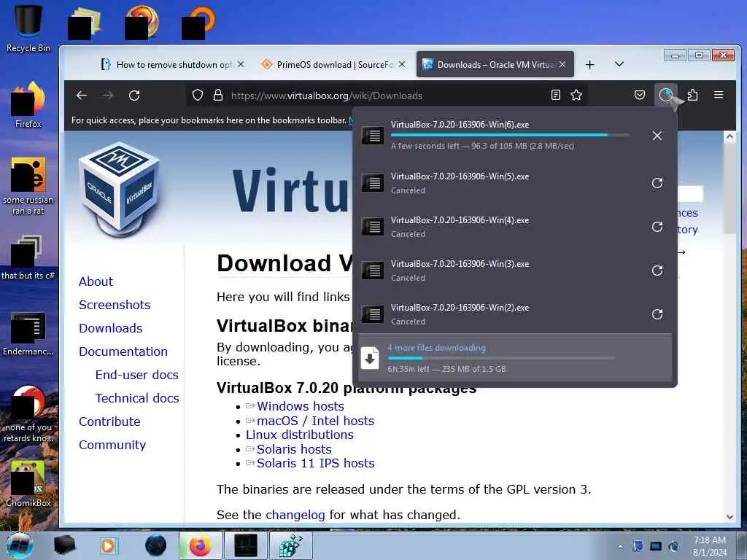Bookmark this page with the star icon

tap(576, 96)
